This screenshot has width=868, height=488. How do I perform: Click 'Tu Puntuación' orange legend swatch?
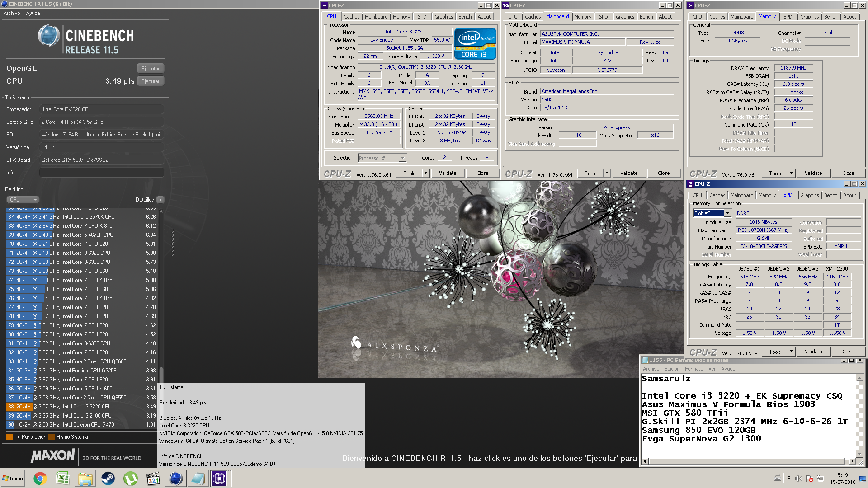click(9, 437)
